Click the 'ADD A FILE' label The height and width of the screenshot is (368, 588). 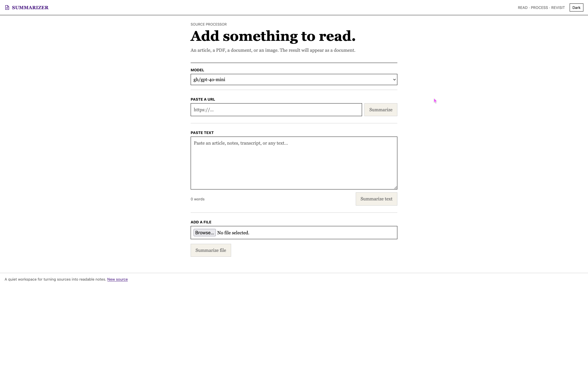201,222
